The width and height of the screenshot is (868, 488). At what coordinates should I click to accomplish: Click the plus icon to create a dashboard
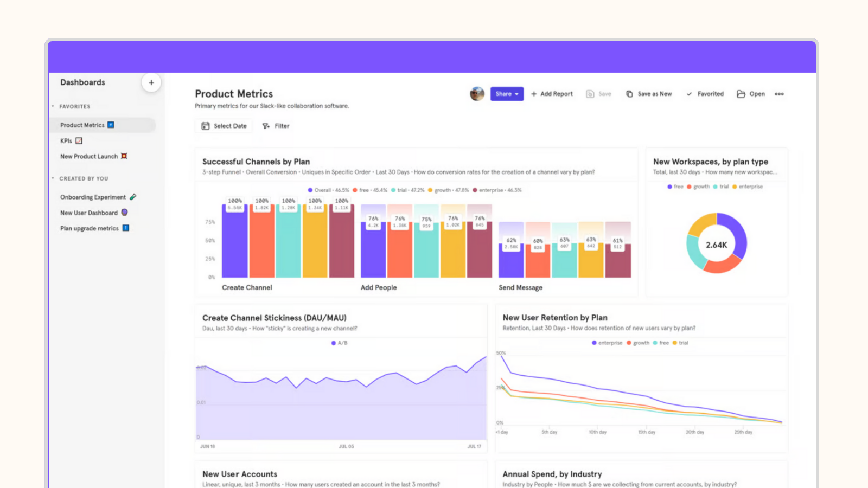(151, 82)
